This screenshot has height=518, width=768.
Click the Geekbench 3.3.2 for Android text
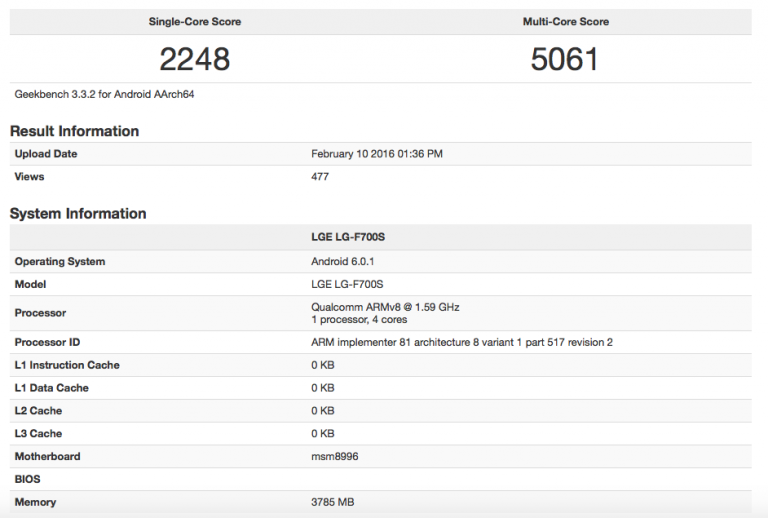pyautogui.click(x=97, y=94)
